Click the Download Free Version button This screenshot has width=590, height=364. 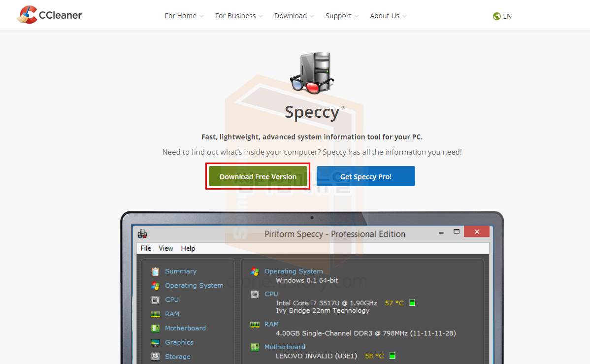tap(258, 176)
